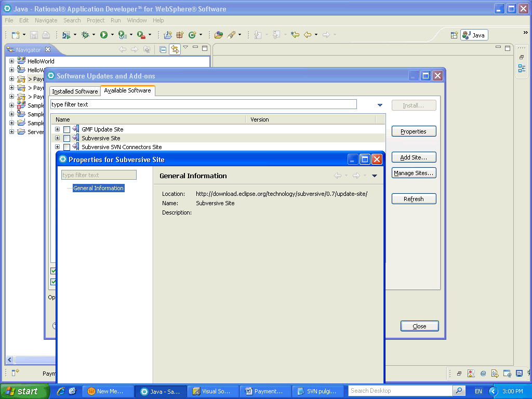The width and height of the screenshot is (532, 399).
Task: Switch to the Installed Software tab
Action: tap(75, 91)
